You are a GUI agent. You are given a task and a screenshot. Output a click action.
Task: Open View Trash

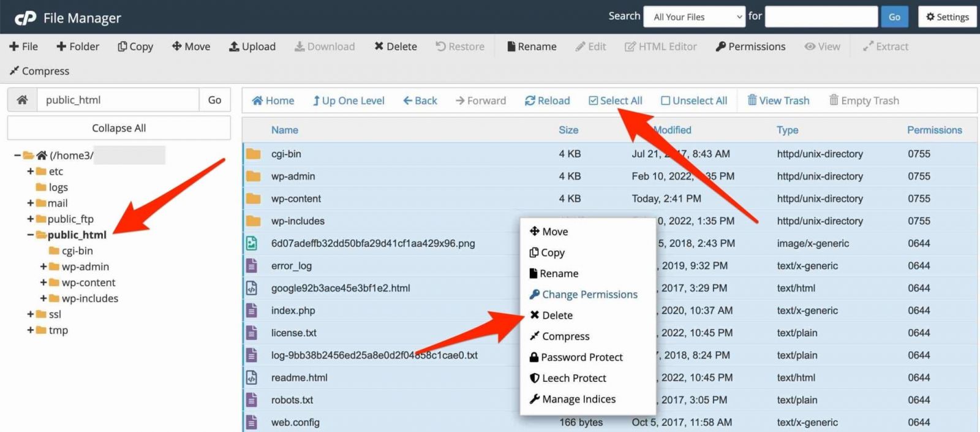[778, 101]
